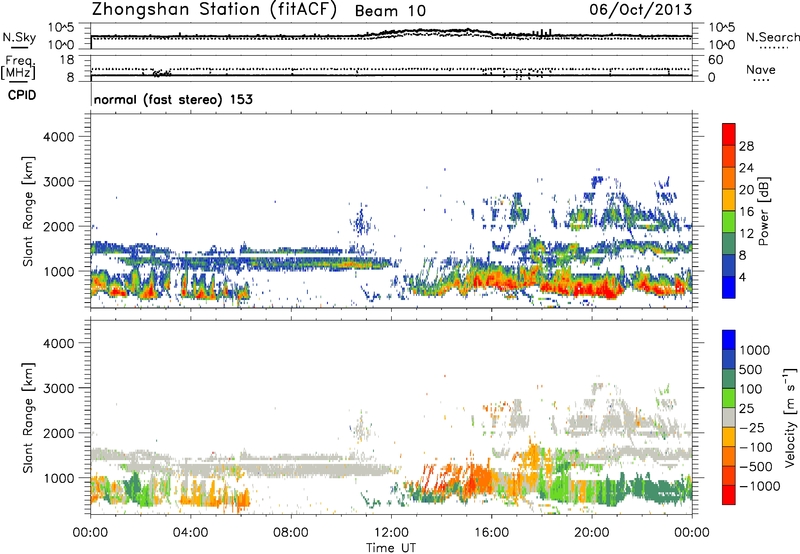This screenshot has width=800, height=554.
Task: Click the 'Zhongshan Station (fitACF)' title
Action: pos(214,10)
